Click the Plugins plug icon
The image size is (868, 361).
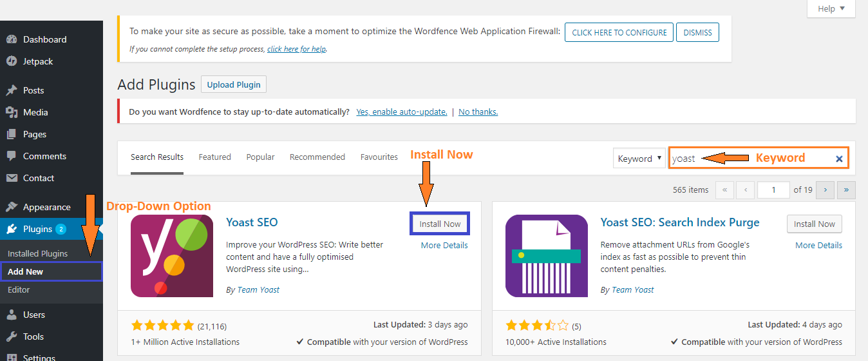[x=11, y=229]
